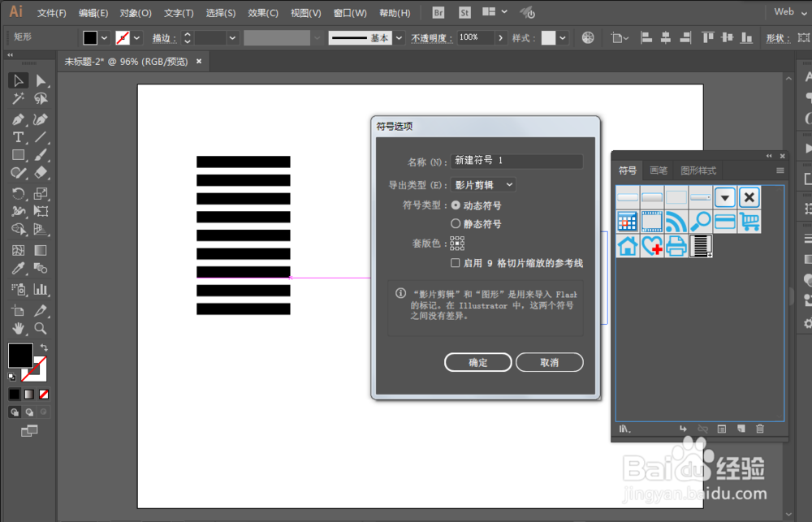Select the Paintbrush tool
This screenshot has width=812, height=522.
point(41,155)
